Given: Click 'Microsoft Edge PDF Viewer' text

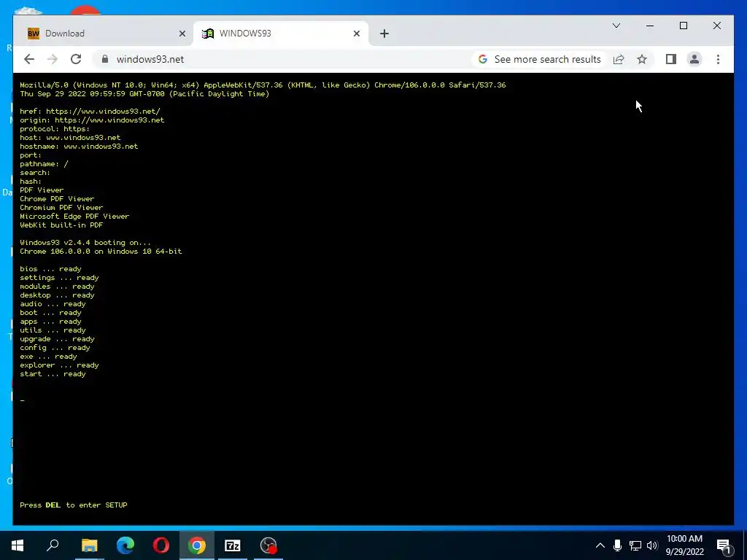Looking at the screenshot, I should pos(74,216).
